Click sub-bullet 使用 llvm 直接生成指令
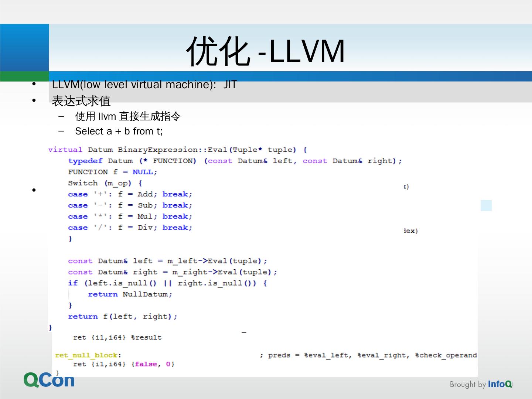Viewport: 532px width, 399px height. point(128,116)
